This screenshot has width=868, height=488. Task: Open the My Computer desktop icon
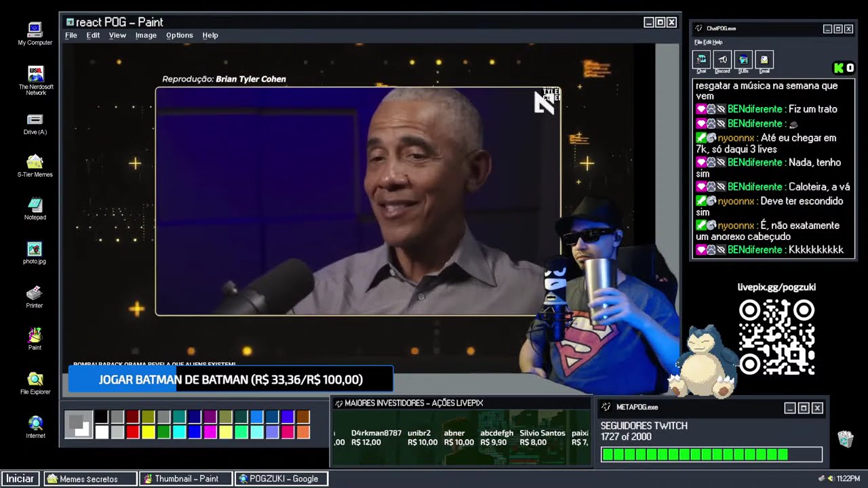35,33
